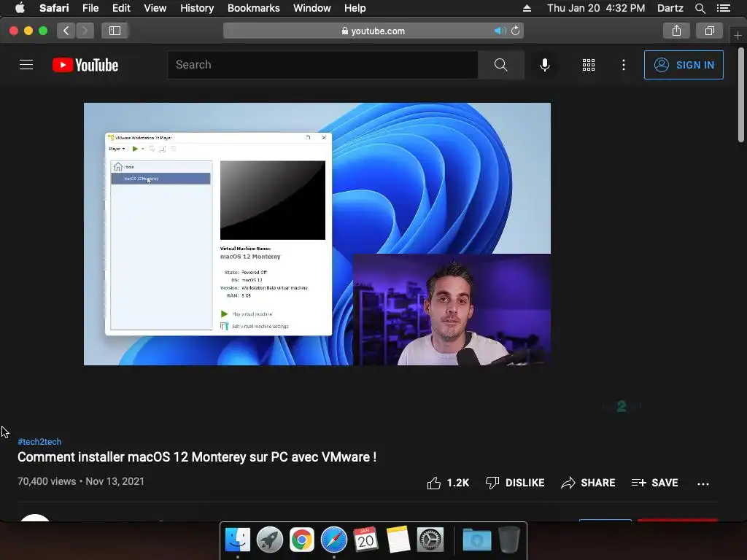Open System Preferences from the Dock
This screenshot has height=560, width=747.
tap(430, 540)
